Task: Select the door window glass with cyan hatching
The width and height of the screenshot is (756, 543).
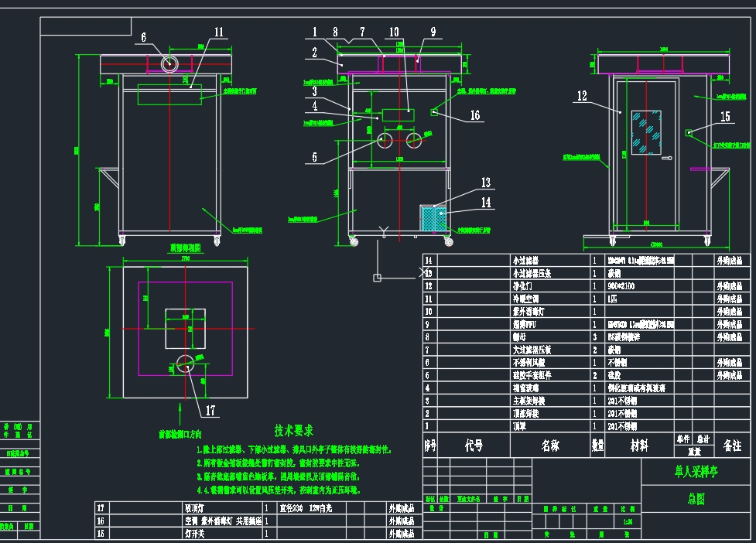Action: pyautogui.click(x=646, y=132)
